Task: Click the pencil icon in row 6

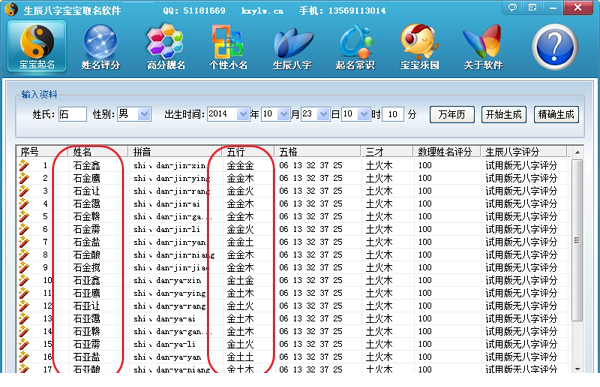Action: [24, 229]
